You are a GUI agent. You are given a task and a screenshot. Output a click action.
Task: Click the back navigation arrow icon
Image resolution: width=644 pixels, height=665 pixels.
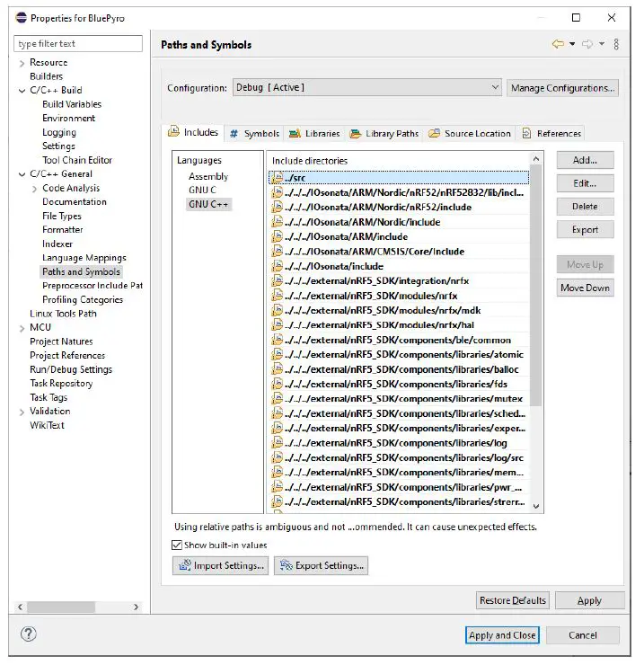point(558,44)
